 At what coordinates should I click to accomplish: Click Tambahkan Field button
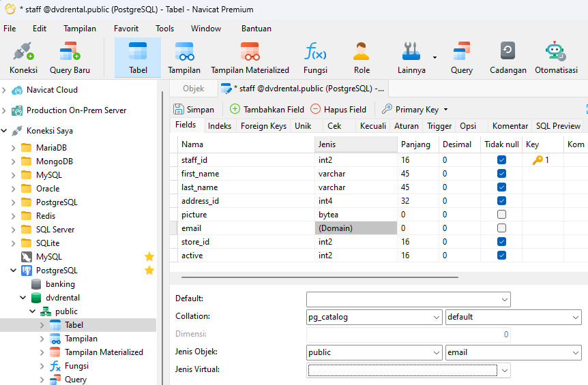coord(267,109)
